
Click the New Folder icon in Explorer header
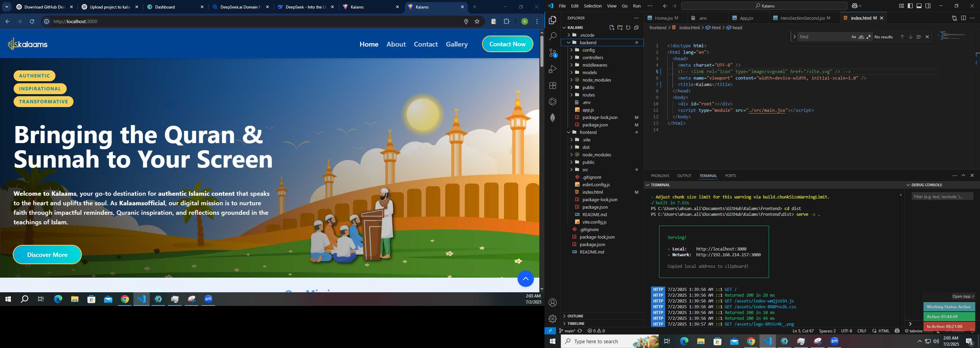(620, 27)
